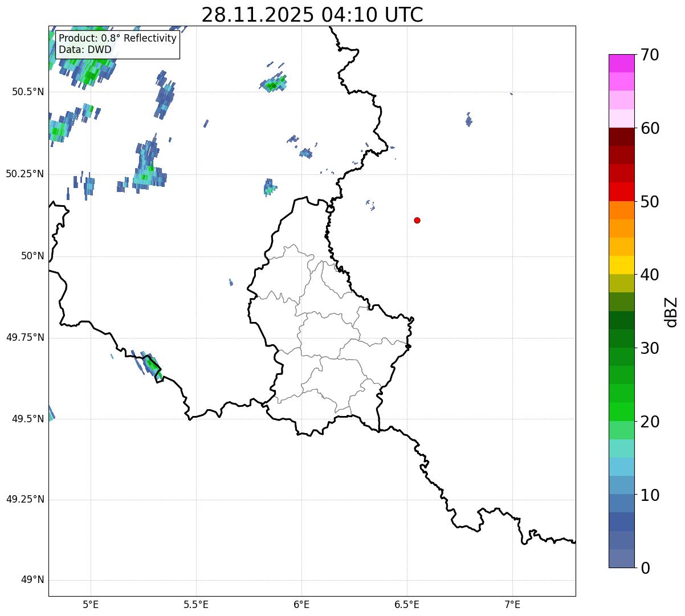Click the Product: 0.8° Reflectivity label
This screenshot has height=616, width=685.
point(117,38)
